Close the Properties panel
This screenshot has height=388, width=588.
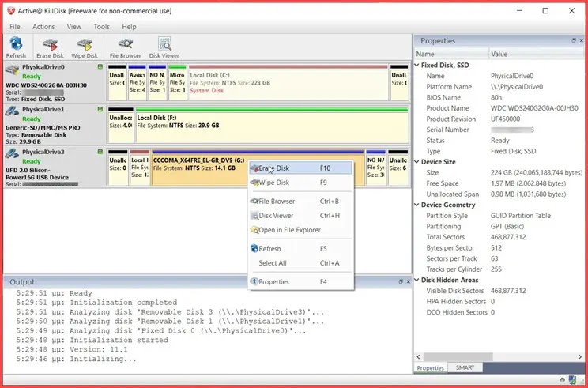pos(582,40)
